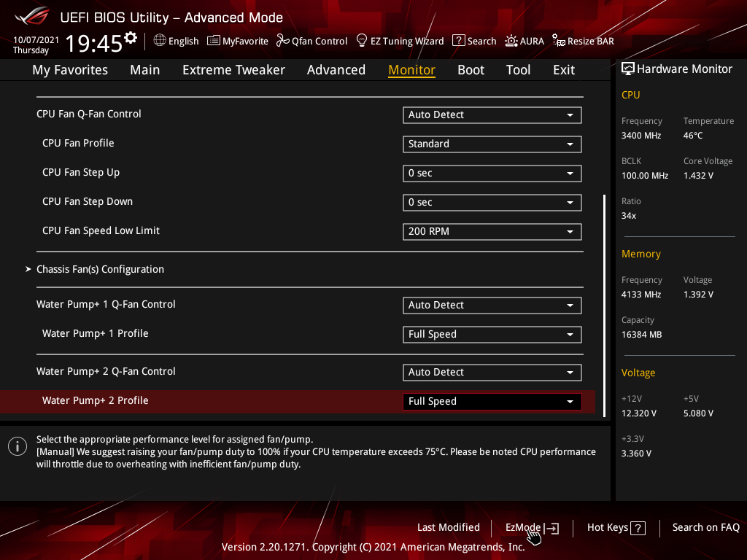Screen dimensions: 747x560
Task: Switch to My Favorites tab
Action: pos(70,70)
